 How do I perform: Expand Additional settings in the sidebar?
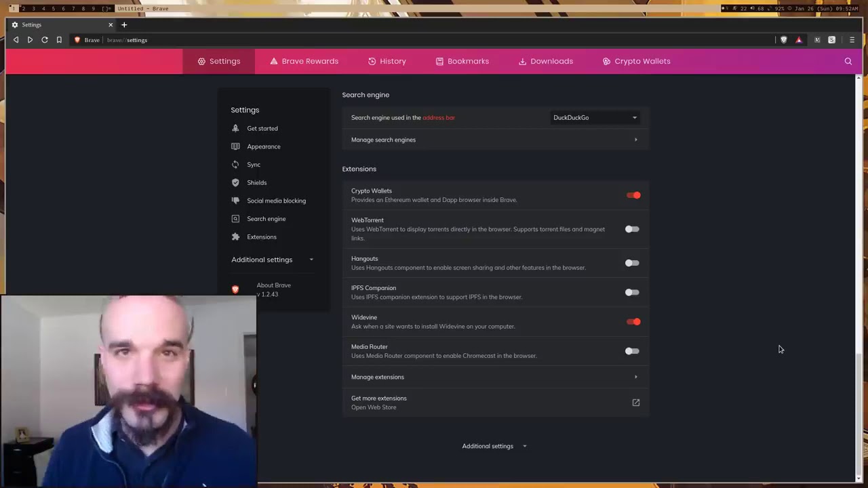coord(272,260)
